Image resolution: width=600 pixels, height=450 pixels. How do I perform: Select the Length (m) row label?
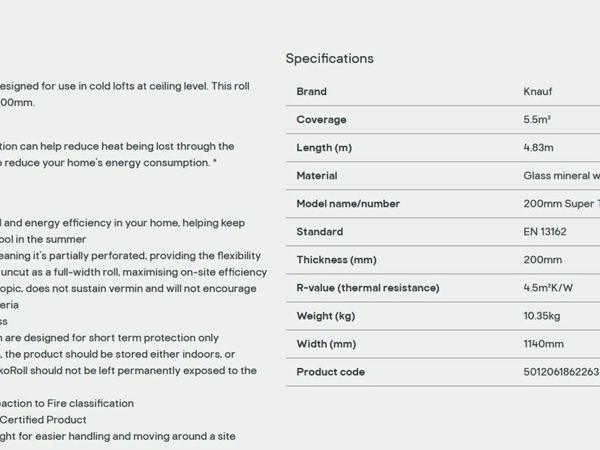point(324,148)
